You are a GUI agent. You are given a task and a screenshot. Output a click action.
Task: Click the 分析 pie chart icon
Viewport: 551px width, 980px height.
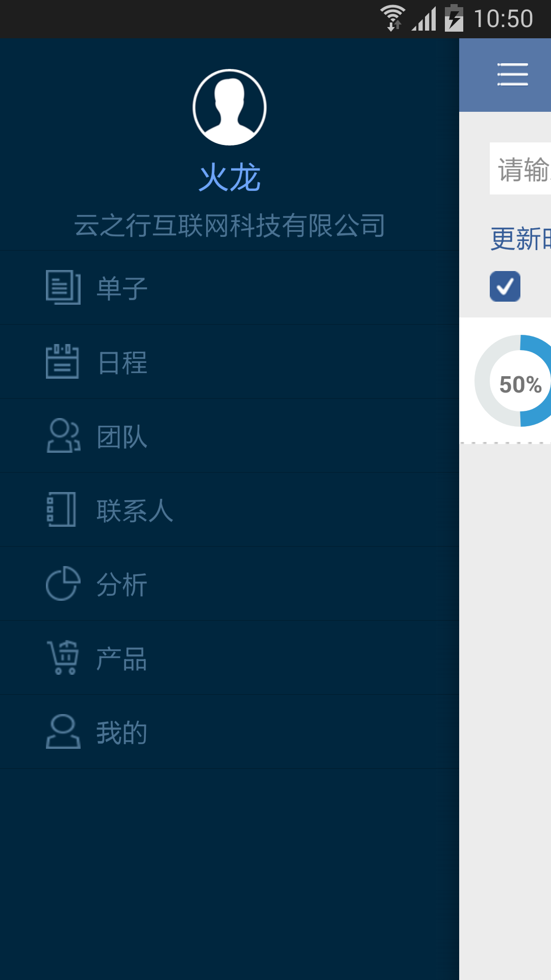pyautogui.click(x=63, y=583)
